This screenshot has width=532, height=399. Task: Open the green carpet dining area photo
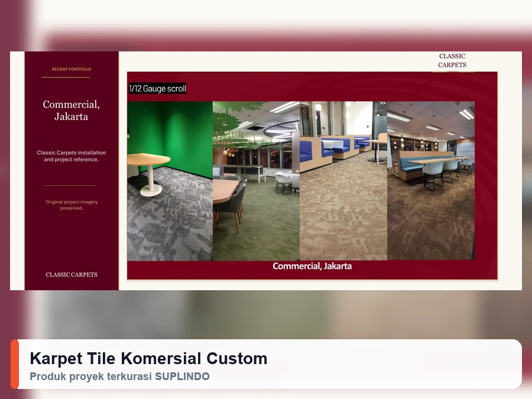coord(256,181)
